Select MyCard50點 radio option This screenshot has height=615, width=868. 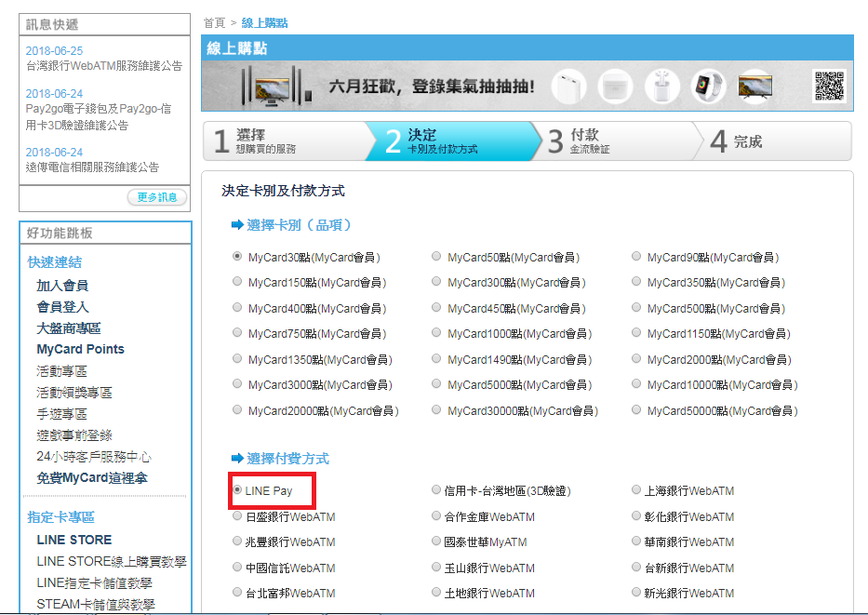tap(436, 256)
